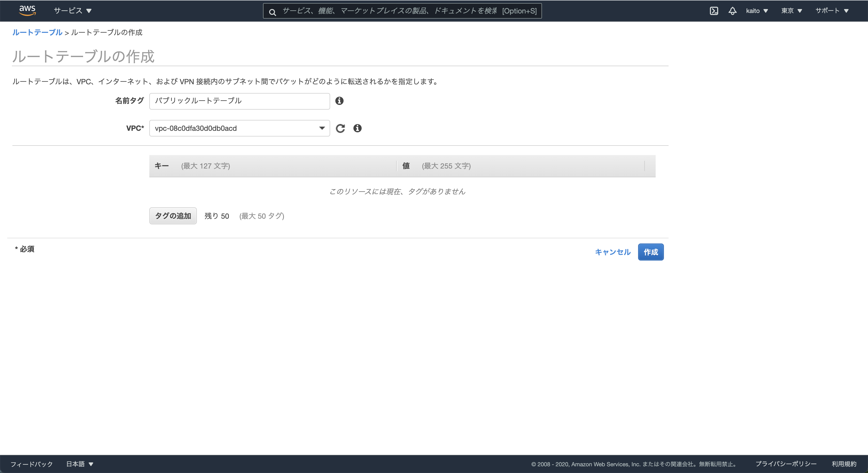This screenshot has height=473, width=868.
Task: Click the タグの追加 button
Action: click(173, 216)
